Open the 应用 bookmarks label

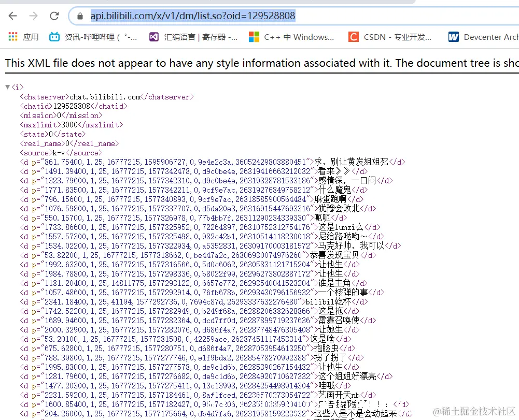(31, 37)
